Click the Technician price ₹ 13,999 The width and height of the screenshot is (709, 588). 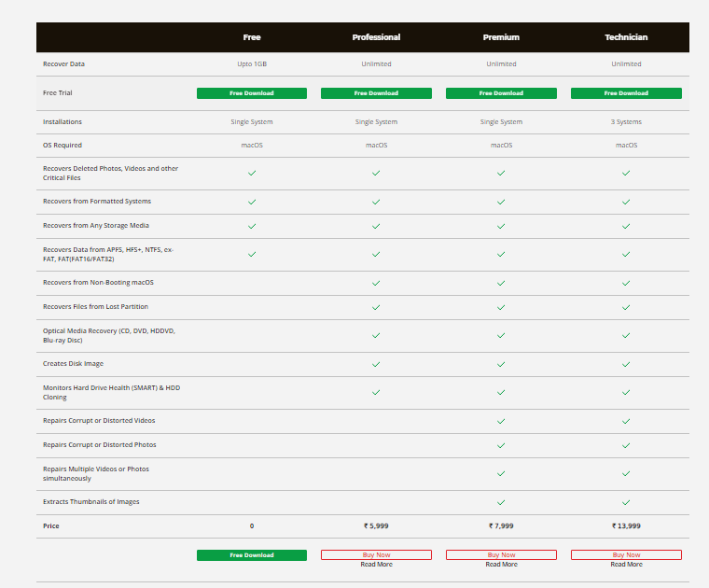(626, 526)
